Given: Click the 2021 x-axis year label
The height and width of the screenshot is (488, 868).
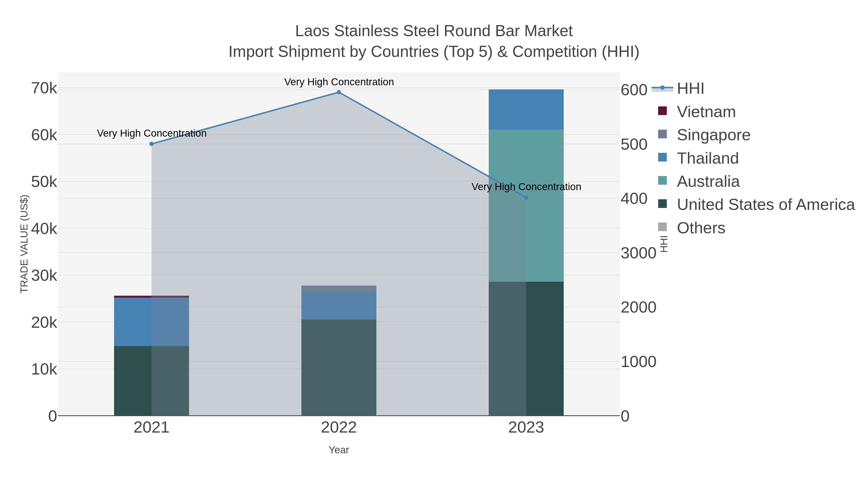Looking at the screenshot, I should coord(151,428).
